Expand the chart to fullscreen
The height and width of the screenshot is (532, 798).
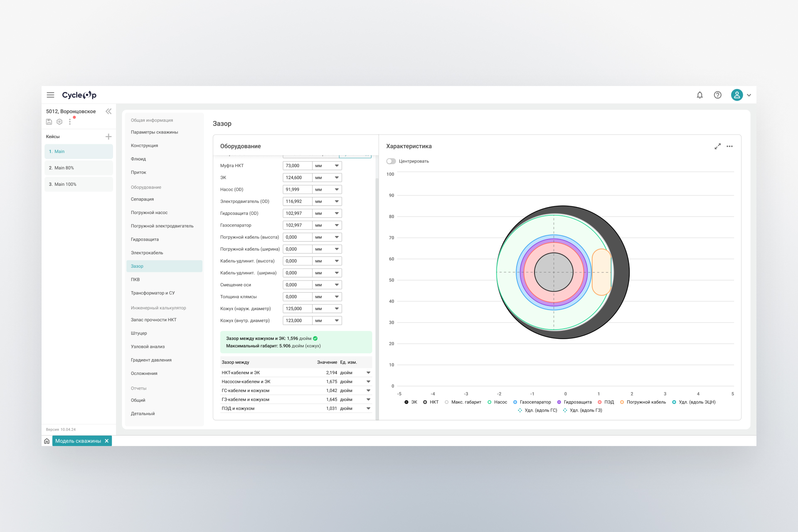coord(717,146)
